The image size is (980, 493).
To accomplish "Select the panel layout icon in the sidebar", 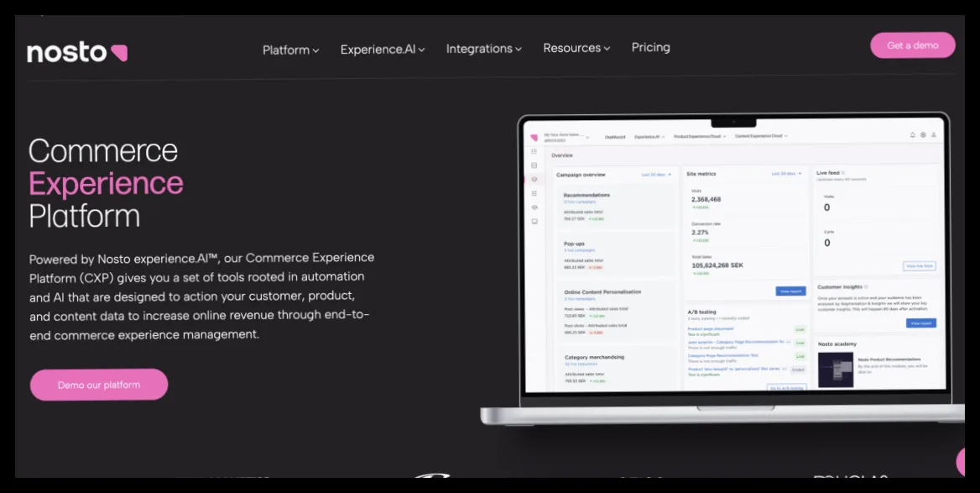I will point(534,165).
